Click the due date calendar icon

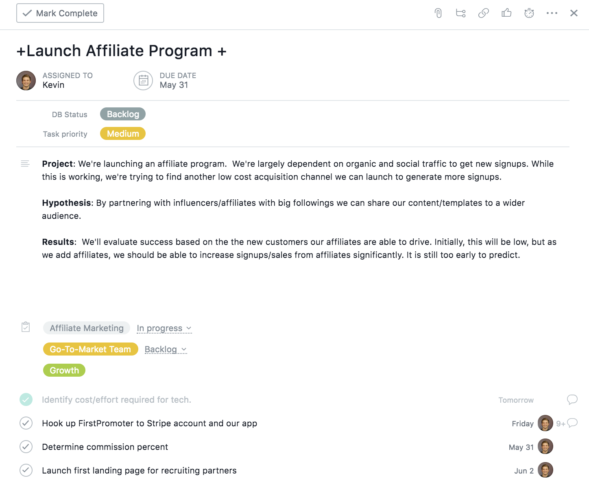pyautogui.click(x=143, y=80)
